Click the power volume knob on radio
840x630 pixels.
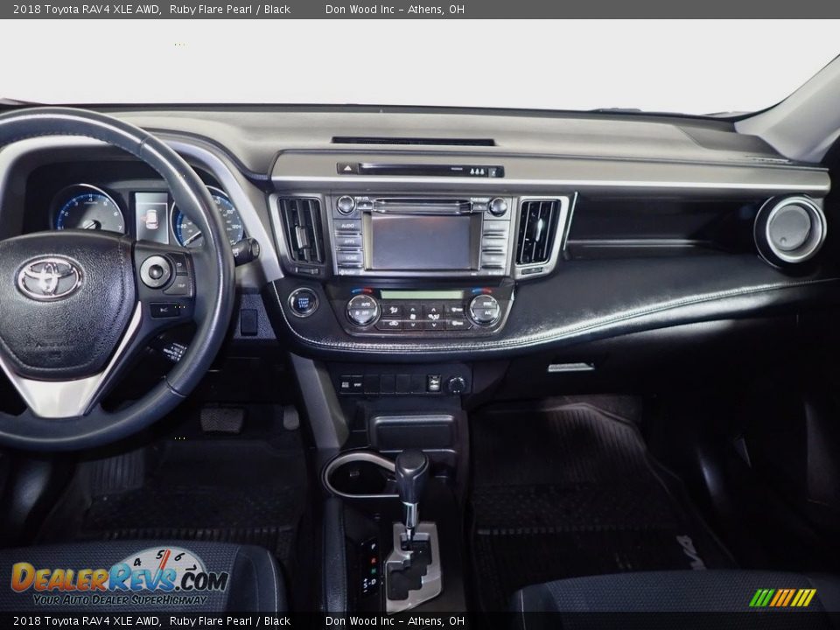pos(346,205)
